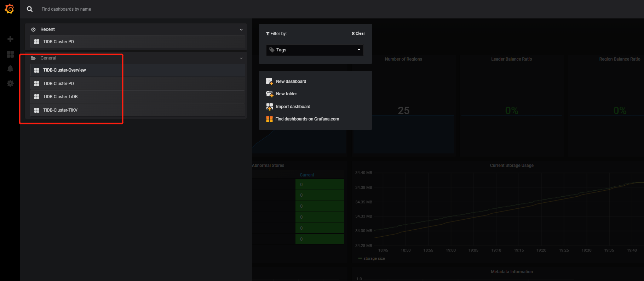The height and width of the screenshot is (281, 644).
Task: Click the Abnormal Stores panel title
Action: coord(268,165)
